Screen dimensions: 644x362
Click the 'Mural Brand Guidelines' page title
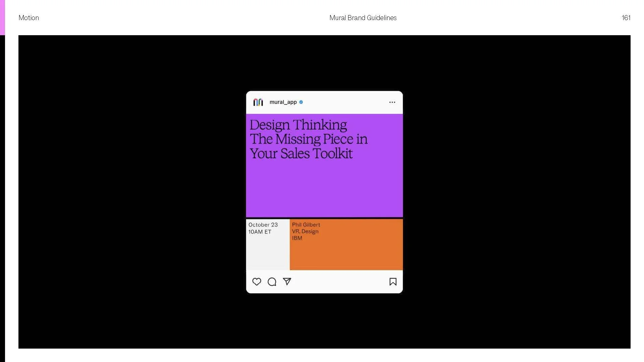pos(363,18)
